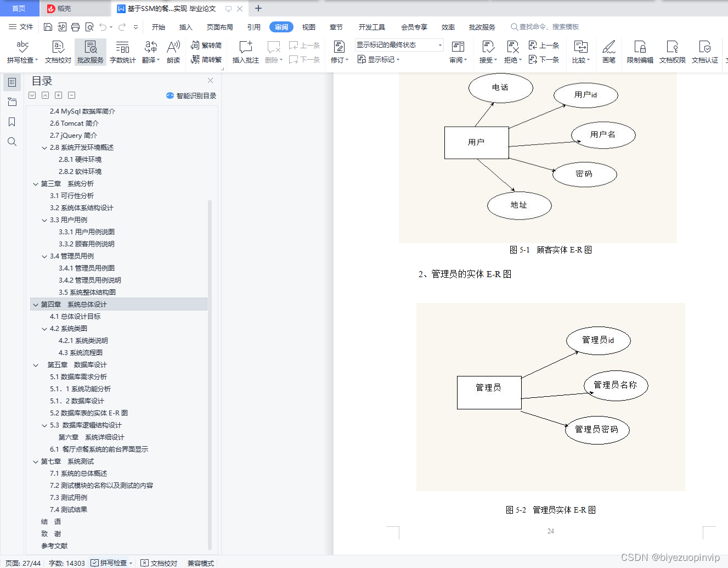Close the 目录 navigation pane
The width and height of the screenshot is (728, 568).
(210, 81)
